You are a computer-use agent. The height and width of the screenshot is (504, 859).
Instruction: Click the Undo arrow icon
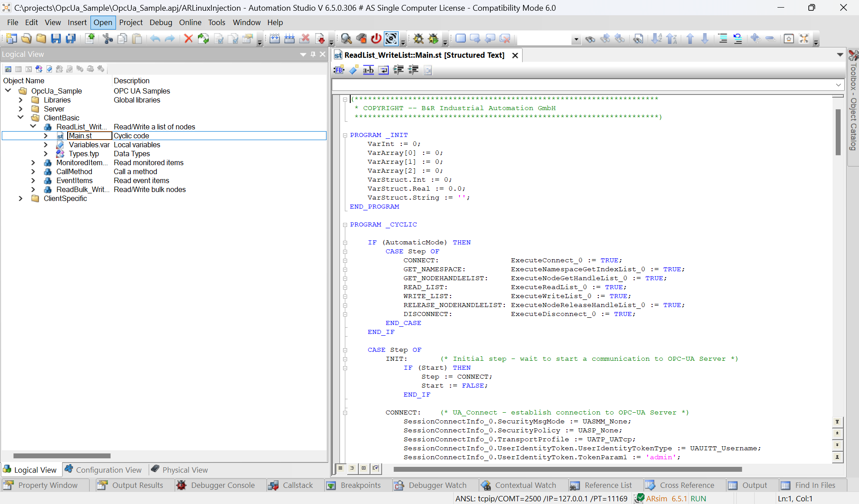(155, 38)
